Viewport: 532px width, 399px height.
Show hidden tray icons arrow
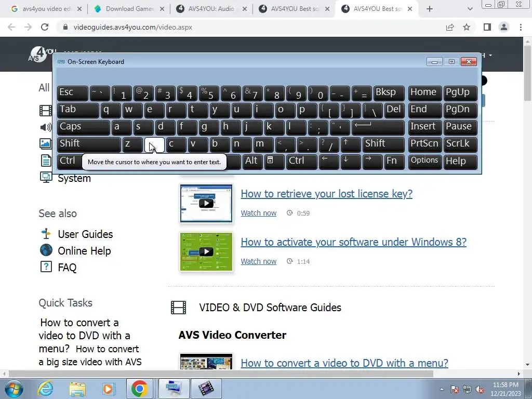(442, 389)
